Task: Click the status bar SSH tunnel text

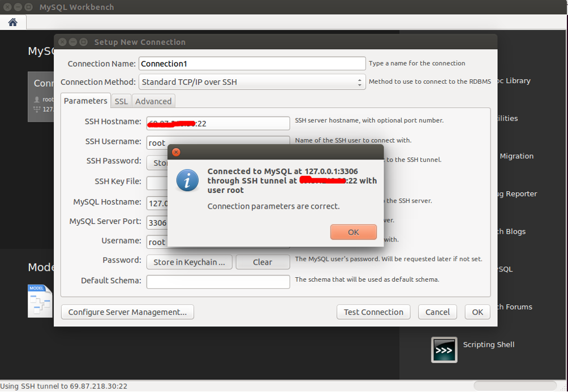Action: [64, 386]
